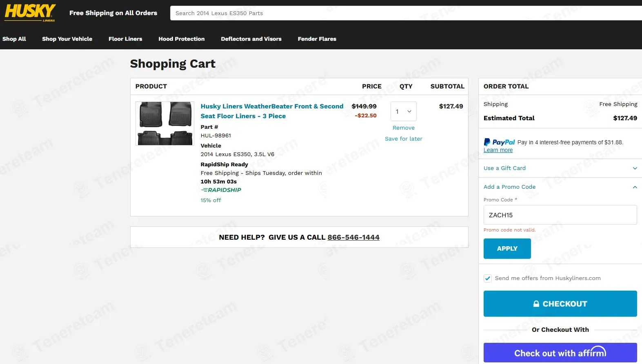This screenshot has height=364, width=642.
Task: Click the 'Estimated Total' label
Action: pyautogui.click(x=509, y=118)
